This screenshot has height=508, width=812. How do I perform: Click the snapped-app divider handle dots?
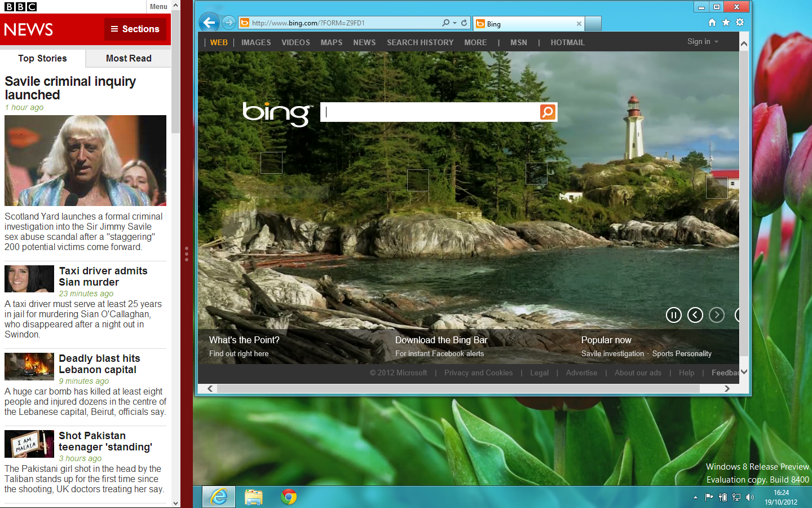(187, 253)
